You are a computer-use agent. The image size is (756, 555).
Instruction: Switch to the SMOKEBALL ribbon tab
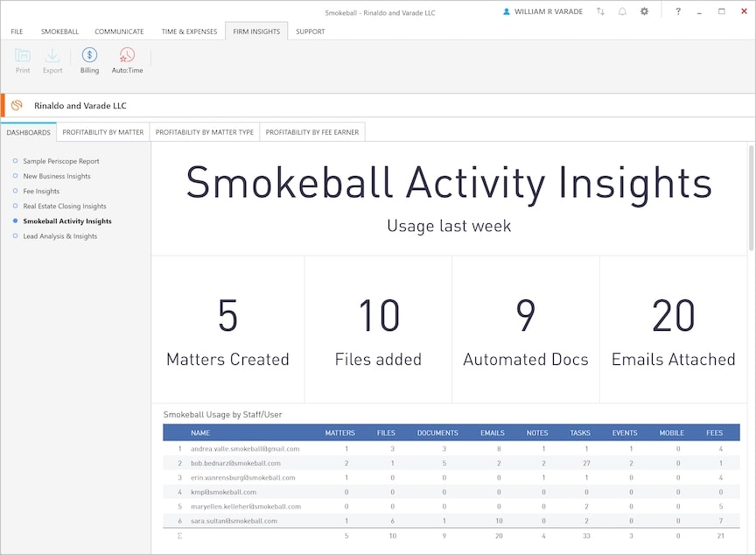(x=59, y=32)
